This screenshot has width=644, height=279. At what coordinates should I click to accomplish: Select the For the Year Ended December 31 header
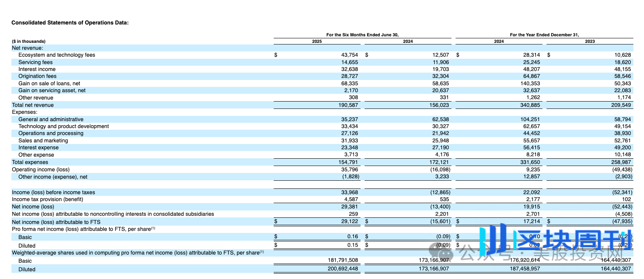544,35
